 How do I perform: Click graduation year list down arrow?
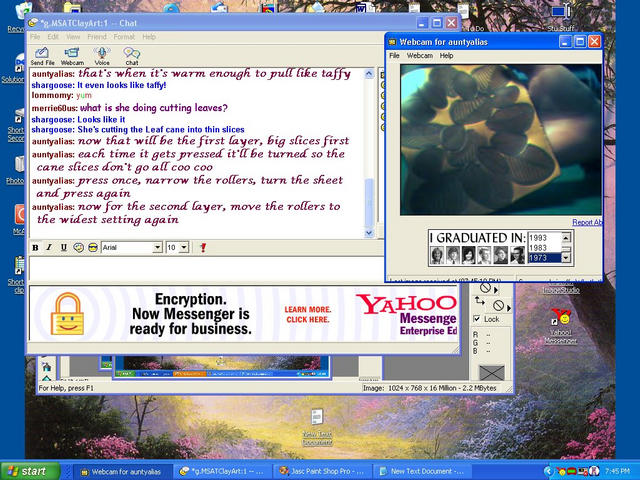566,258
